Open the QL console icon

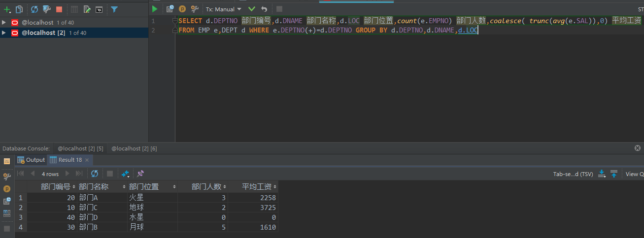point(99,9)
